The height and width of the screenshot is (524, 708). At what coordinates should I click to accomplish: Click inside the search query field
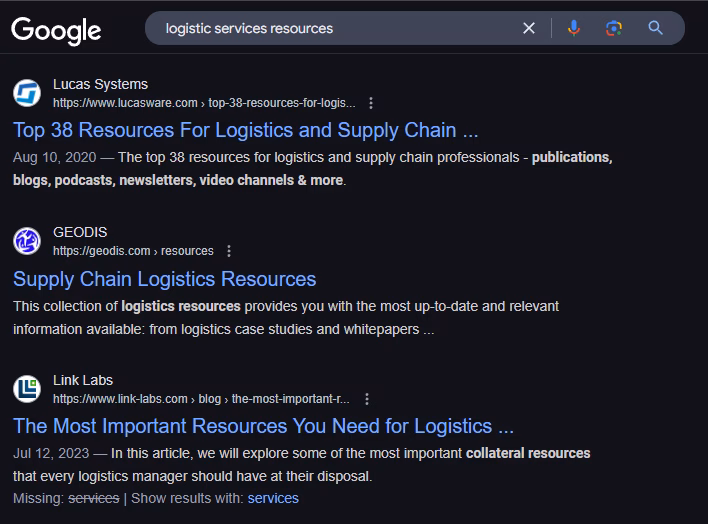click(330, 28)
